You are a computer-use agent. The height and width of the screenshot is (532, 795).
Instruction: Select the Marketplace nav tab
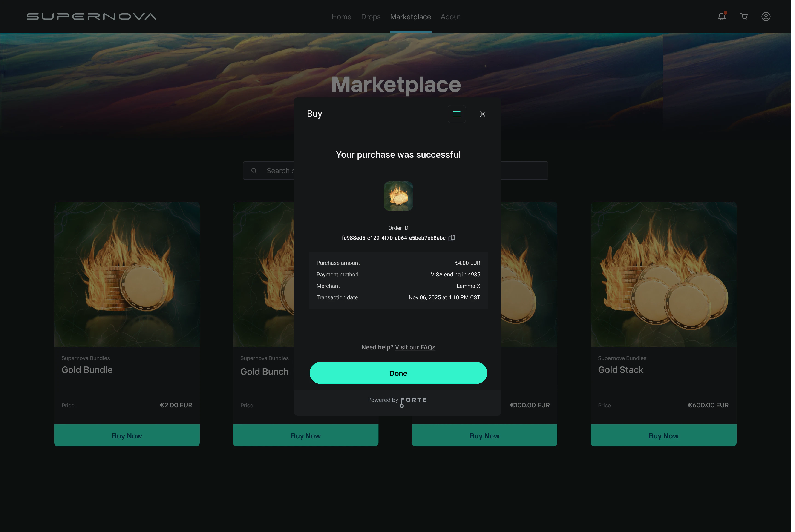410,17
